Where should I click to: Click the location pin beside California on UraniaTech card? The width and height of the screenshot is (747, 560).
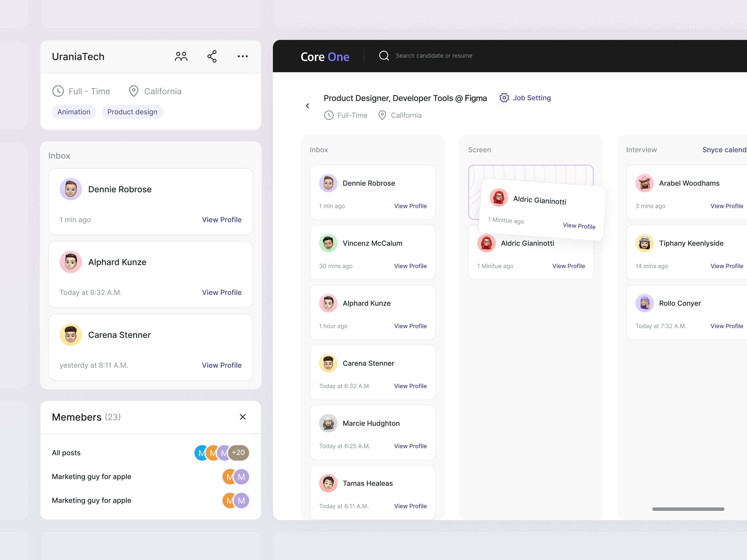click(x=134, y=91)
